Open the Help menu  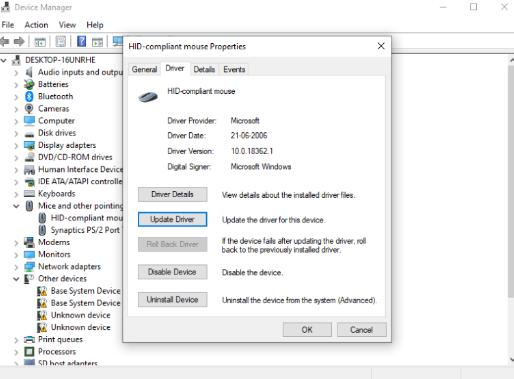pyautogui.click(x=95, y=25)
